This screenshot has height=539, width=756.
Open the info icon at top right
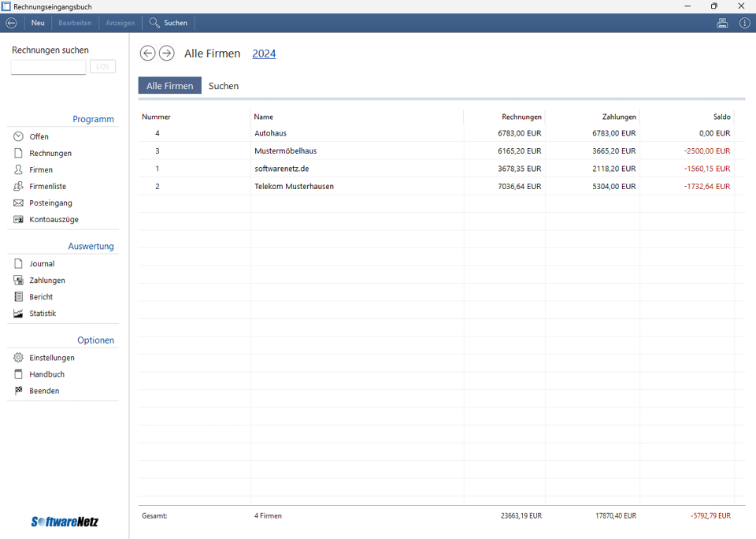744,23
